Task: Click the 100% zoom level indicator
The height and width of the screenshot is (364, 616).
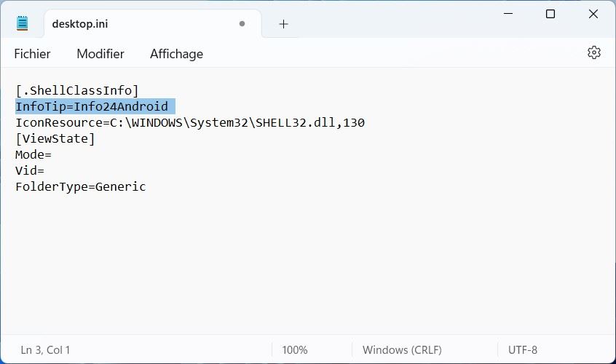Action: point(294,350)
